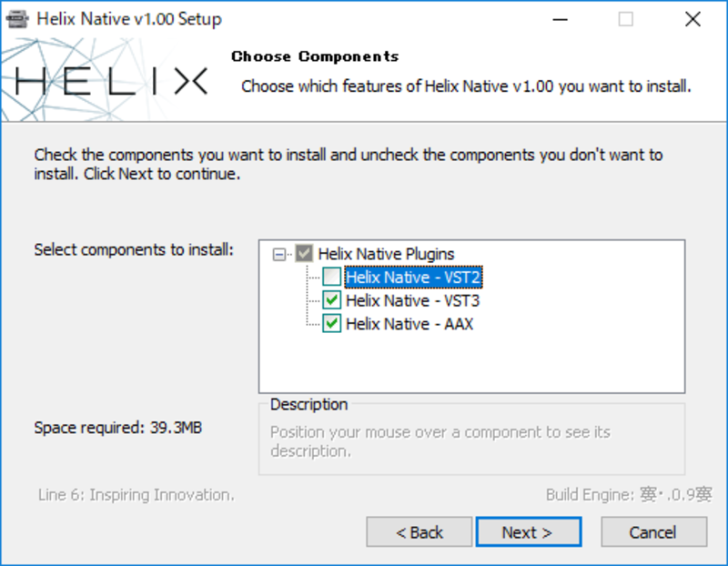
Task: Minimize the Helix Native Setup window
Action: pos(560,19)
